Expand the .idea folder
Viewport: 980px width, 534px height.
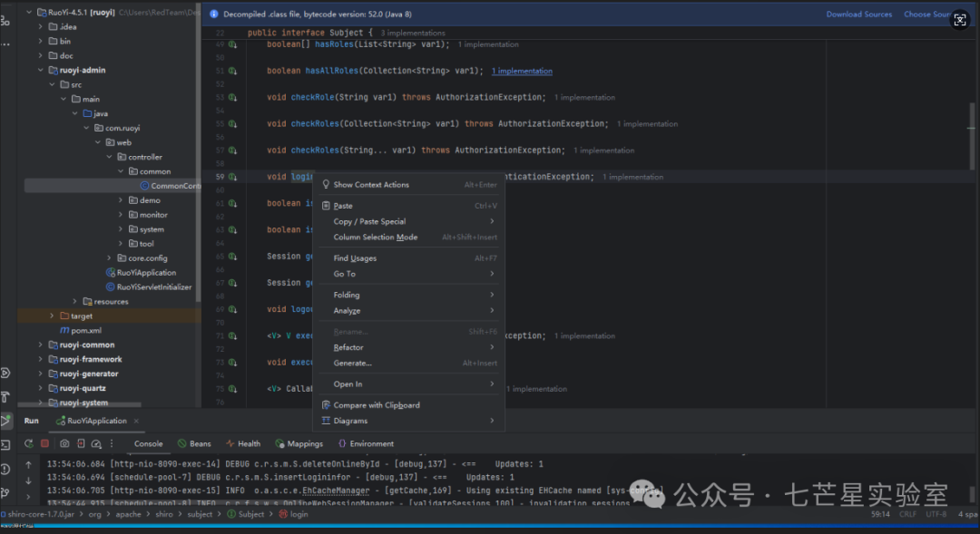click(x=41, y=26)
